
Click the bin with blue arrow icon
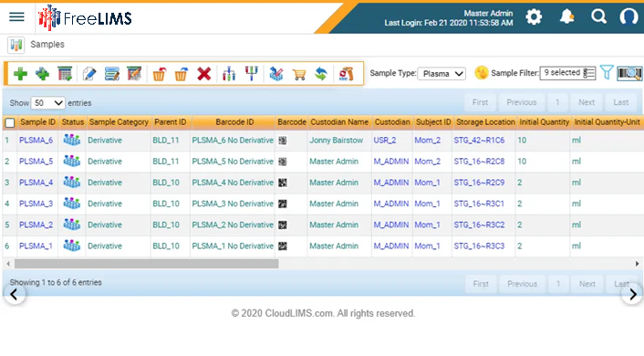(x=182, y=74)
